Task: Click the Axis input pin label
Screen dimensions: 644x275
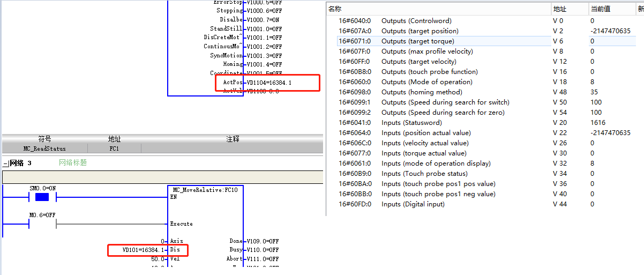Action: [176, 241]
